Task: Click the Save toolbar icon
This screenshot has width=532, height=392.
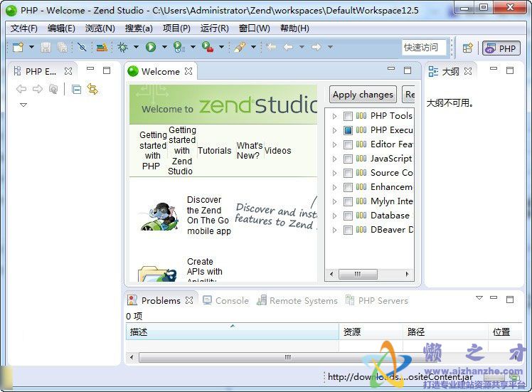Action: click(46, 47)
